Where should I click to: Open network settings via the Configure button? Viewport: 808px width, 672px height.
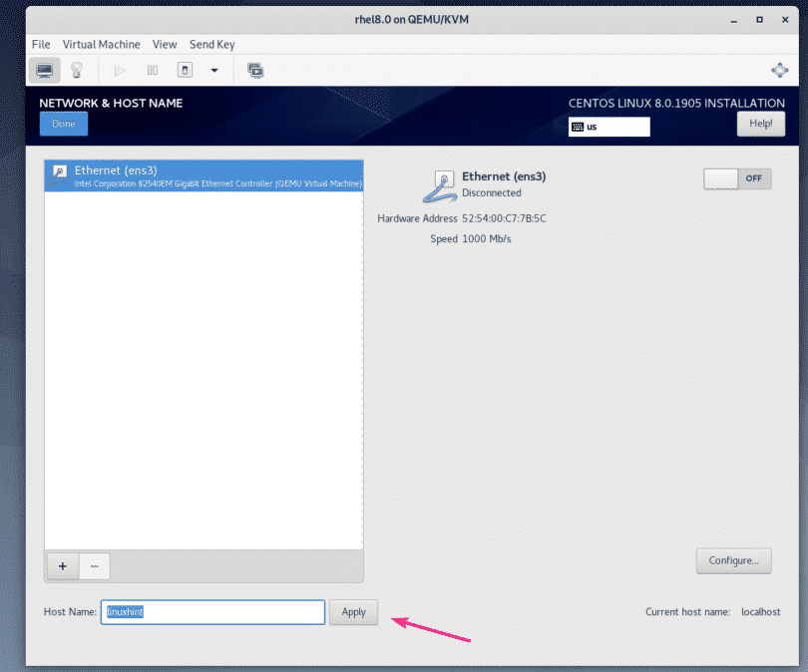coord(733,560)
